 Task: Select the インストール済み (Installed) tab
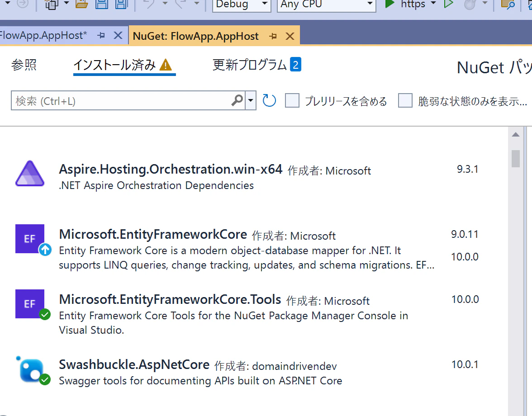point(115,65)
